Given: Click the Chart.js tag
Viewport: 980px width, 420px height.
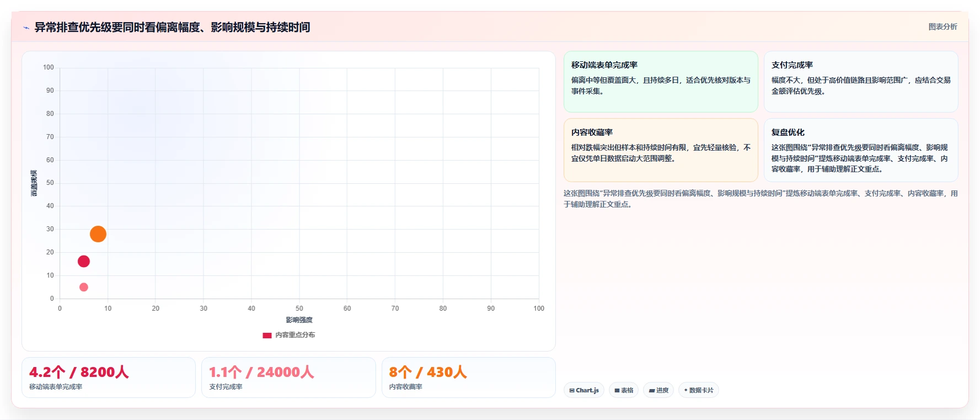Looking at the screenshot, I should click(584, 390).
